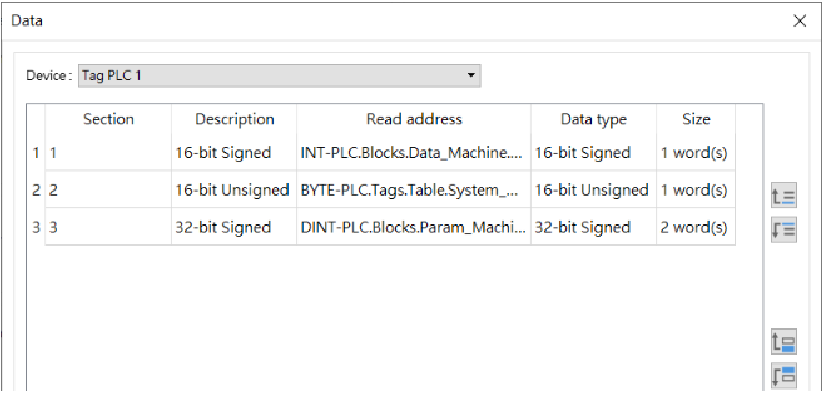Select the DINT-PLC.Blocks.Param_Machi read address cell
The image size is (826, 396).
pos(414,227)
